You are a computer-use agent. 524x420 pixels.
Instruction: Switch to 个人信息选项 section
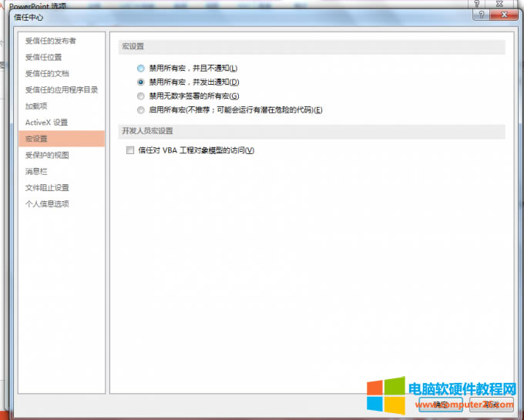62,203
